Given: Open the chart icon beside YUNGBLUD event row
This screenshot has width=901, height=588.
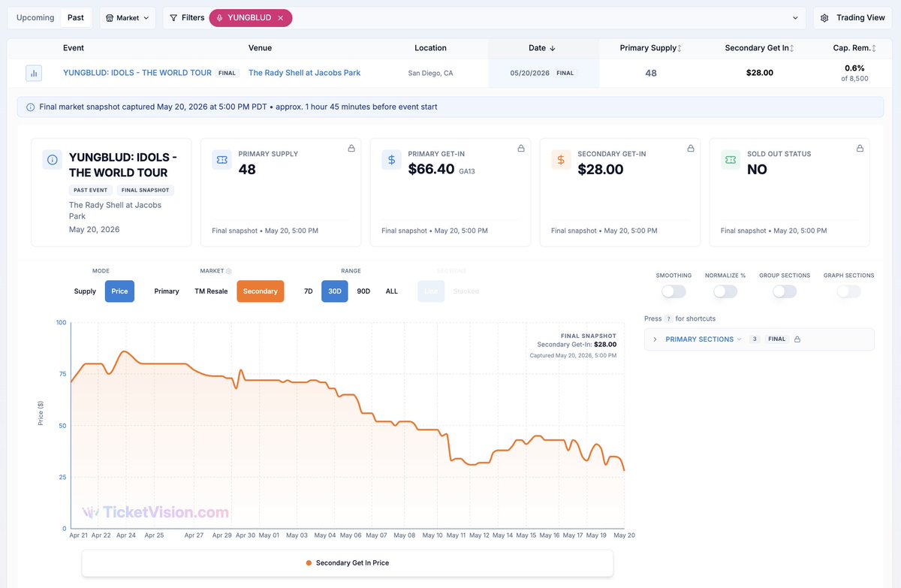Looking at the screenshot, I should pyautogui.click(x=35, y=74).
